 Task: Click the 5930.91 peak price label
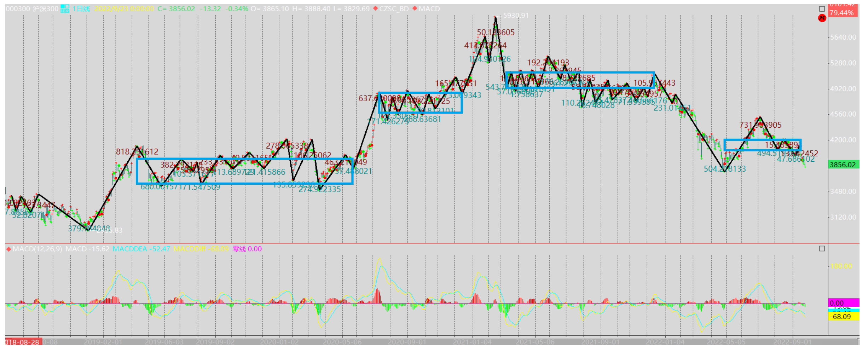pyautogui.click(x=515, y=16)
